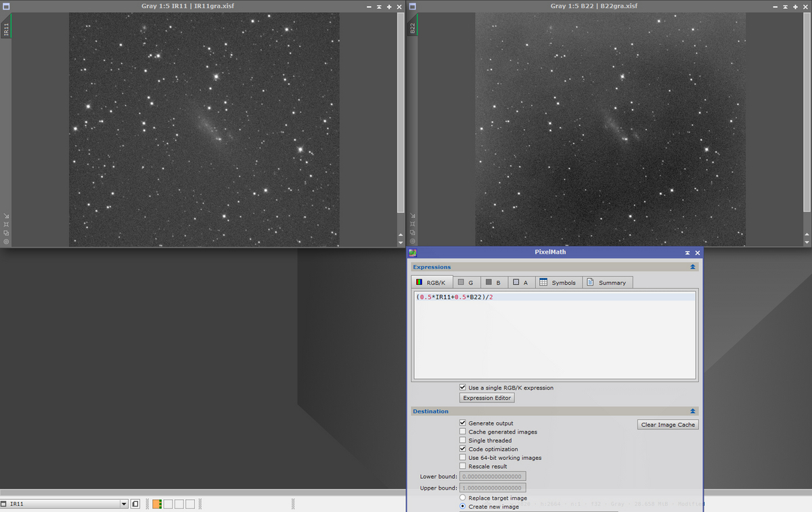The height and width of the screenshot is (512, 812).
Task: Click the workspace 1 orange selector square
Action: pyautogui.click(x=157, y=504)
